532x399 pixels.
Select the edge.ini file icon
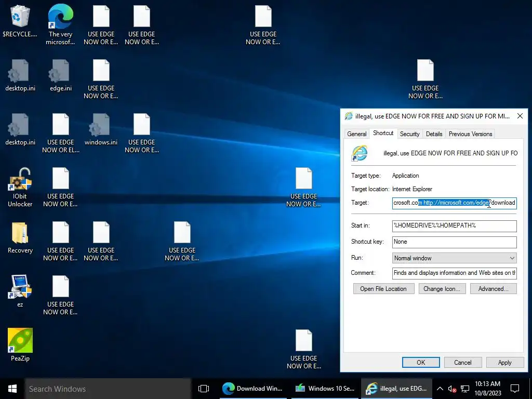tap(60, 75)
